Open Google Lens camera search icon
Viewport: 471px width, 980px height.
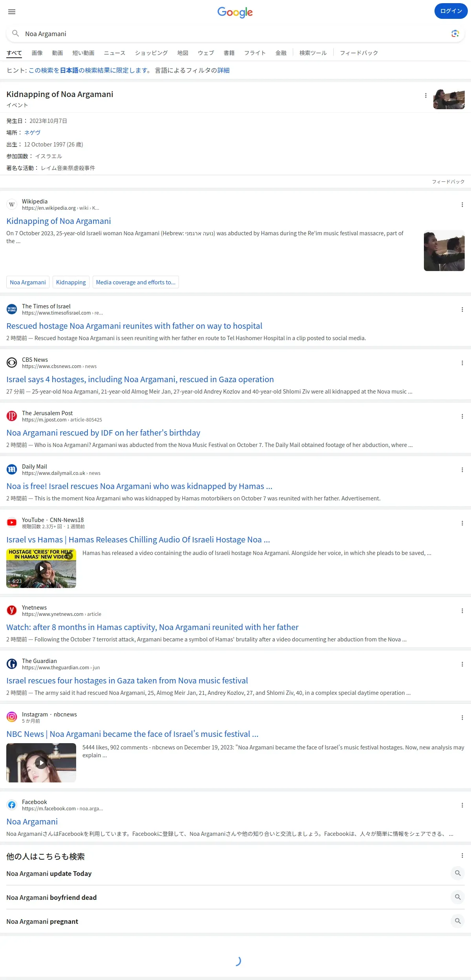coord(455,34)
